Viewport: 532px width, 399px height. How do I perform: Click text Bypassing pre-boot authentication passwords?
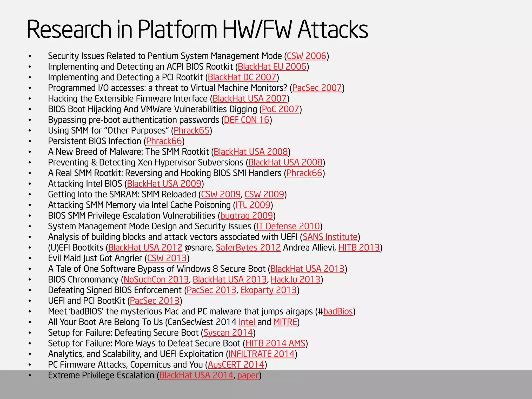click(134, 120)
